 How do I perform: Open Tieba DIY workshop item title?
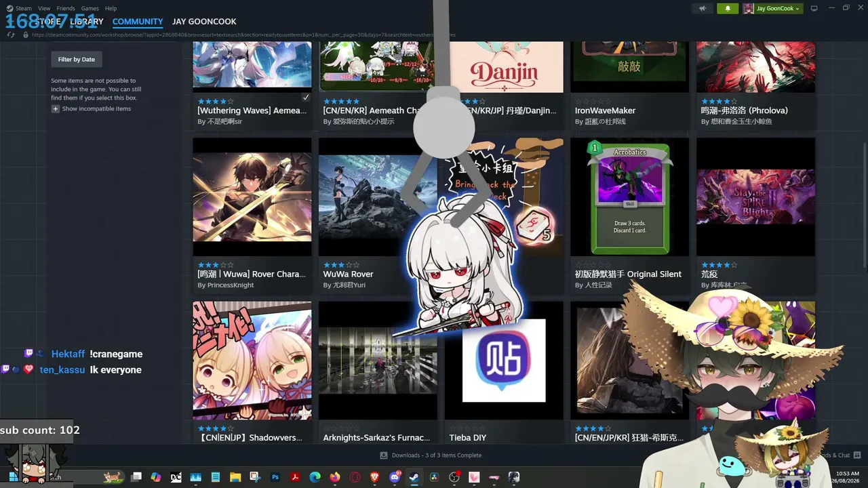468,438
